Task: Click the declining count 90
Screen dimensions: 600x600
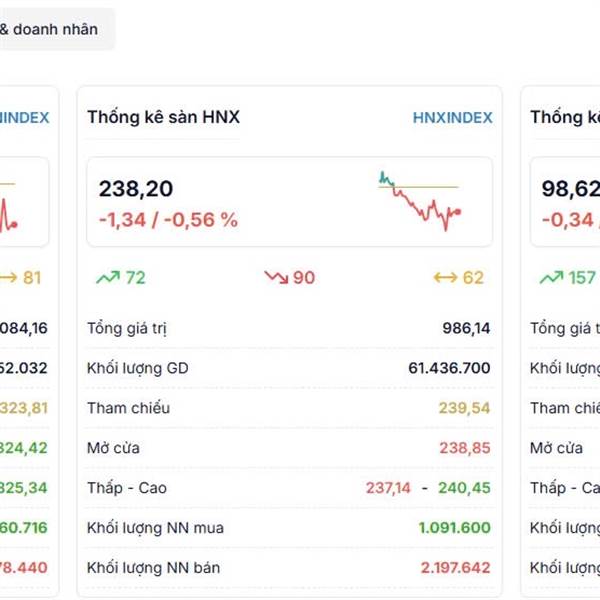Action: coord(304,277)
